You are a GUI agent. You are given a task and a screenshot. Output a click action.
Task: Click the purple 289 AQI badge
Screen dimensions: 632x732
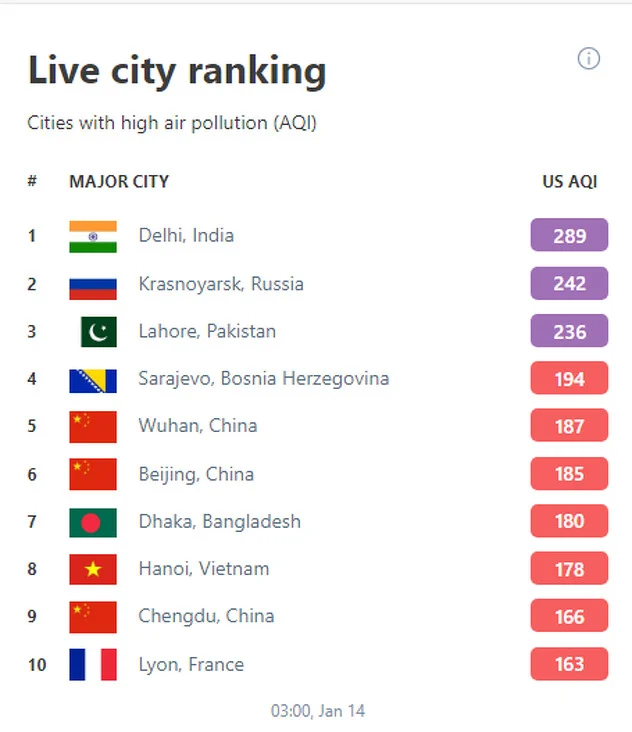tap(569, 237)
